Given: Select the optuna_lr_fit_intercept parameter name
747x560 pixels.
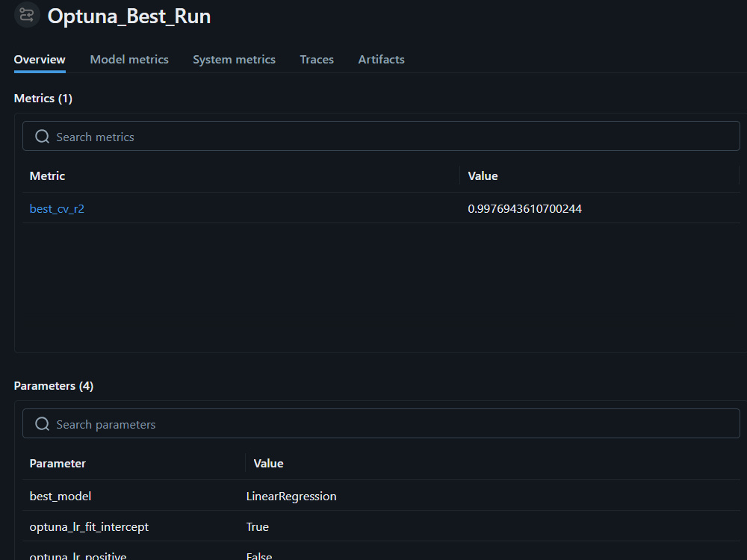Looking at the screenshot, I should point(89,526).
